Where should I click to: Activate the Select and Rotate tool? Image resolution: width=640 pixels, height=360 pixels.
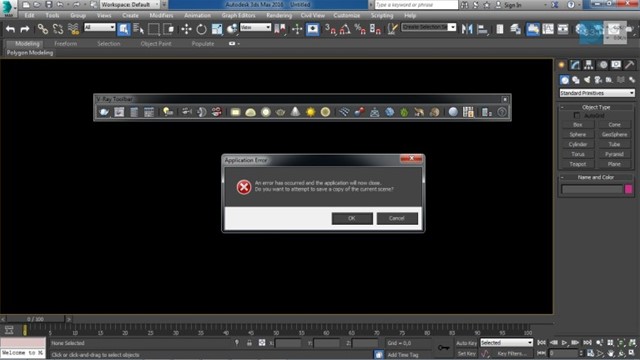click(x=202, y=29)
